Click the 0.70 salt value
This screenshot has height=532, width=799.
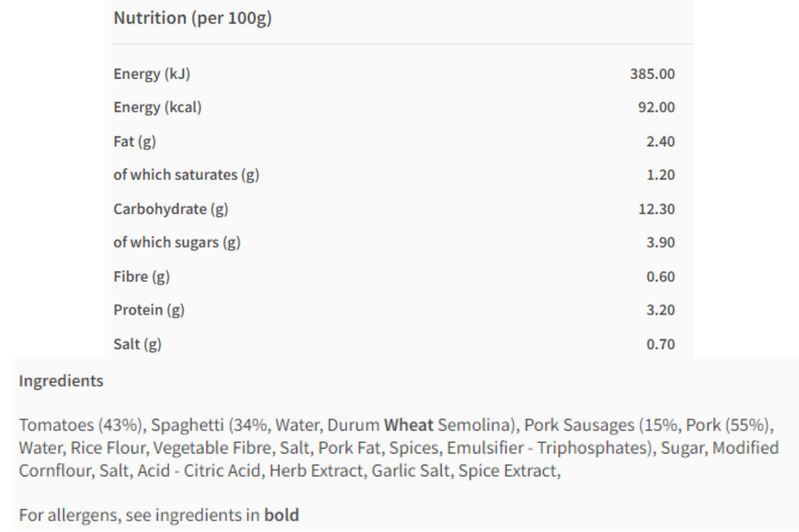click(660, 344)
